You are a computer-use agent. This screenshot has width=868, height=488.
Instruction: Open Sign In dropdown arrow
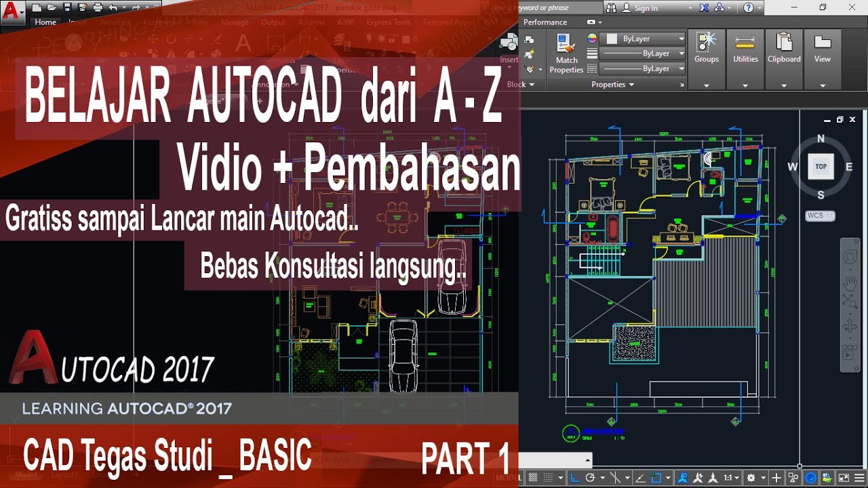[x=690, y=7]
